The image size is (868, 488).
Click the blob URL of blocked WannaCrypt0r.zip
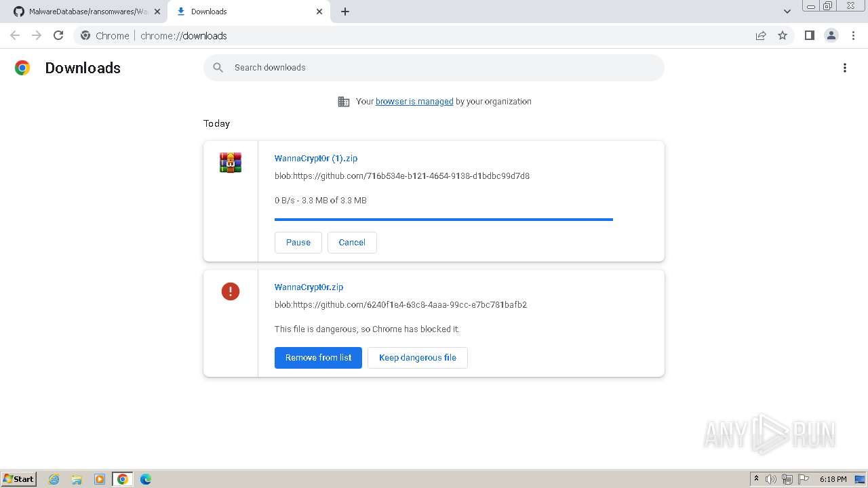(x=401, y=305)
